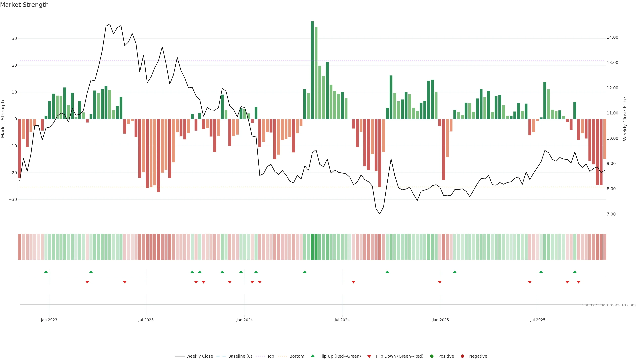Image resolution: width=644 pixels, height=362 pixels.
Task: Click the Market Strength chart title
Action: click(24, 5)
